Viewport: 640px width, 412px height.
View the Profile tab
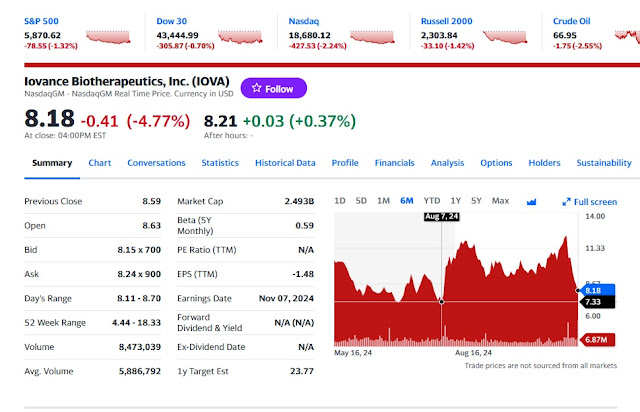tap(345, 163)
